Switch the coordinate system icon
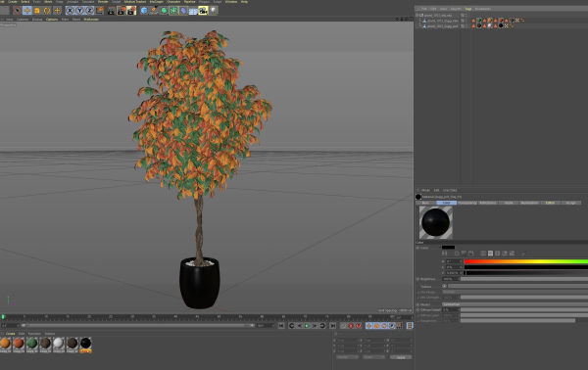 (x=99, y=11)
